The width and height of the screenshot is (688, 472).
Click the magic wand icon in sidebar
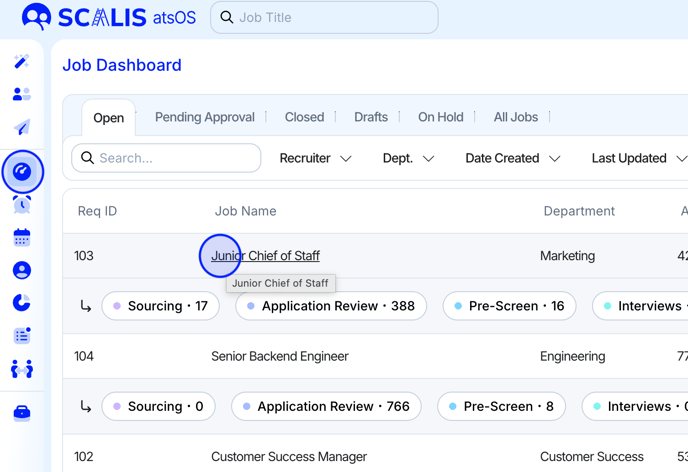point(22,62)
